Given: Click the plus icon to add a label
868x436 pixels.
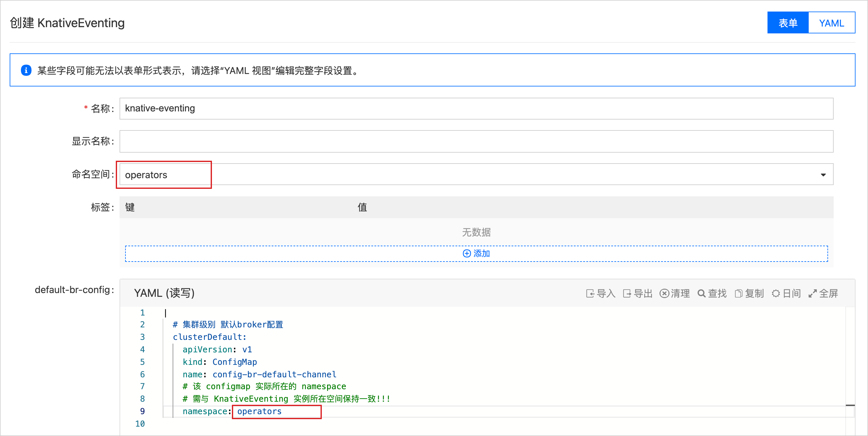Looking at the screenshot, I should (x=467, y=253).
